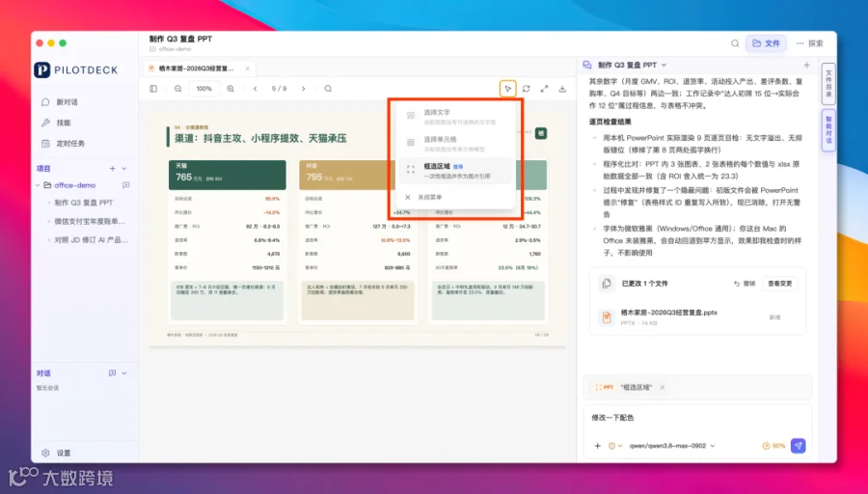Open search within the document preview
This screenshot has height=494, width=868.
pyautogui.click(x=328, y=89)
